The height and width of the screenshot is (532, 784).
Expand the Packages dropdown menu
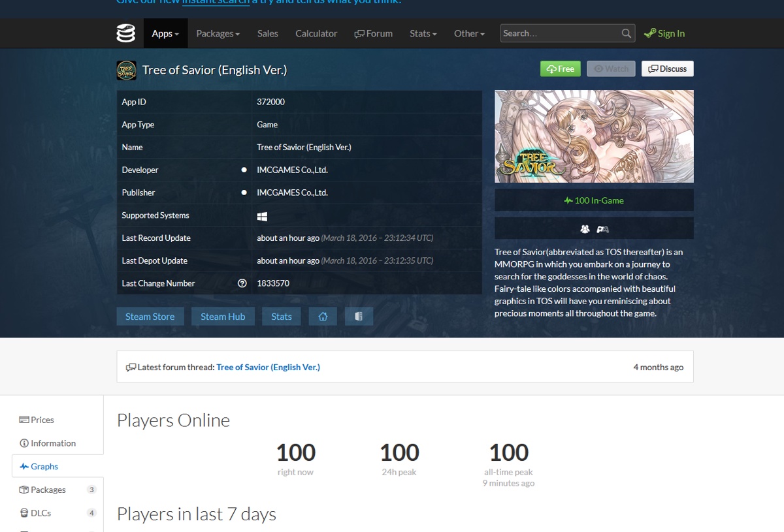tap(218, 33)
